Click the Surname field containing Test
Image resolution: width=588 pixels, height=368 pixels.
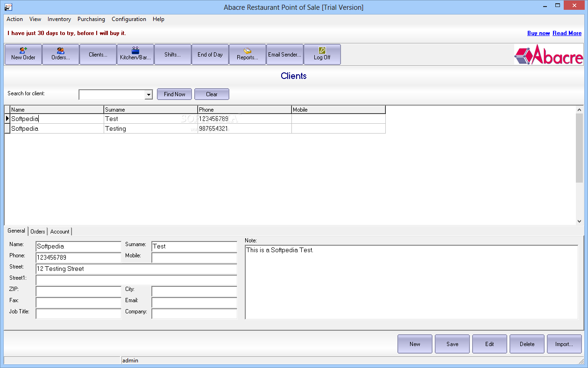[x=194, y=247]
